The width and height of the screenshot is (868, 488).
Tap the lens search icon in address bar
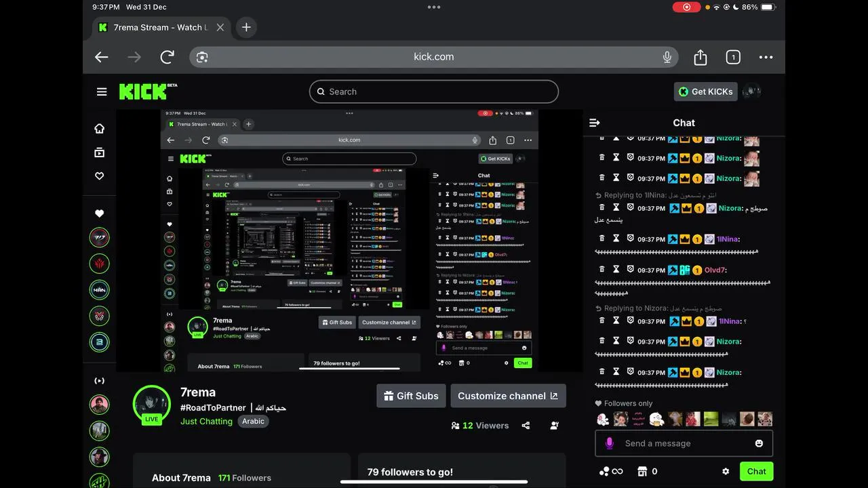click(202, 57)
